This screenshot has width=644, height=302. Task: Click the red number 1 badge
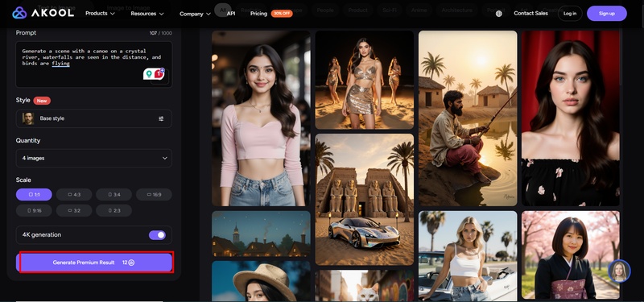click(159, 74)
